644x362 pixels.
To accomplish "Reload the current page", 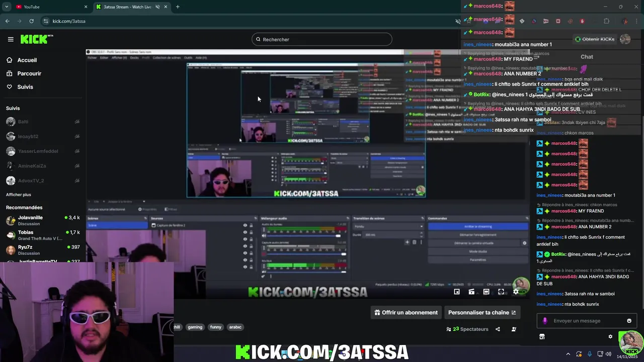I will (31, 21).
